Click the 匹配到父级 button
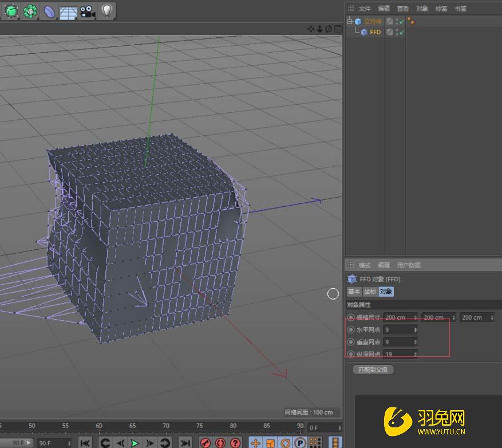This screenshot has height=448, width=502. (x=373, y=370)
